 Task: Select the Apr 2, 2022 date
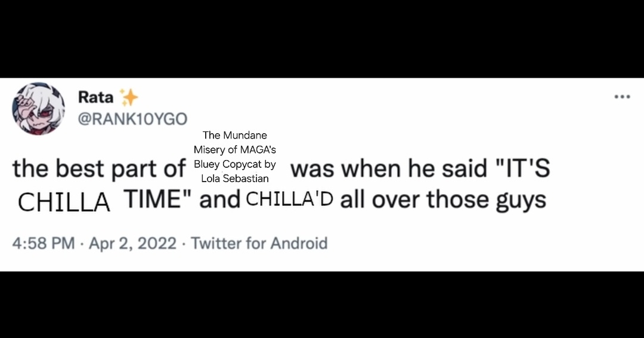[x=134, y=244]
